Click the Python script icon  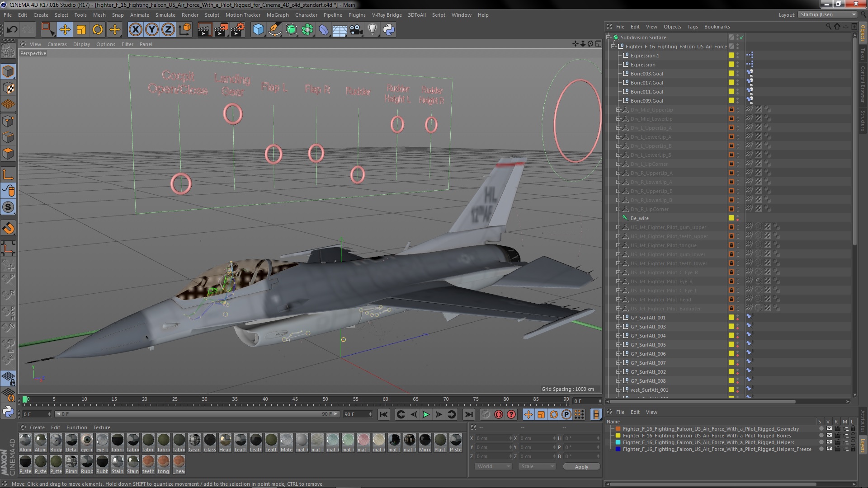(x=389, y=30)
